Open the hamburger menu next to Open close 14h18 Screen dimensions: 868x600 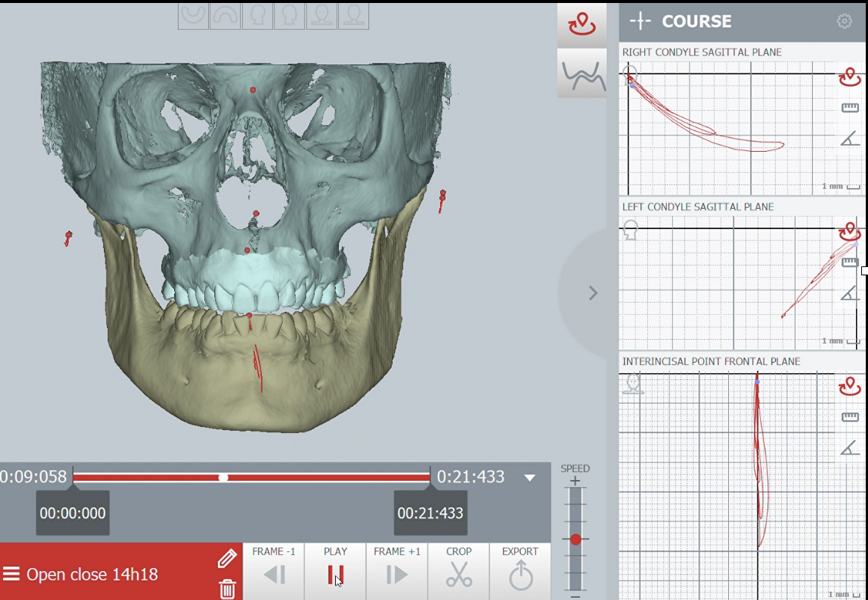[14, 574]
